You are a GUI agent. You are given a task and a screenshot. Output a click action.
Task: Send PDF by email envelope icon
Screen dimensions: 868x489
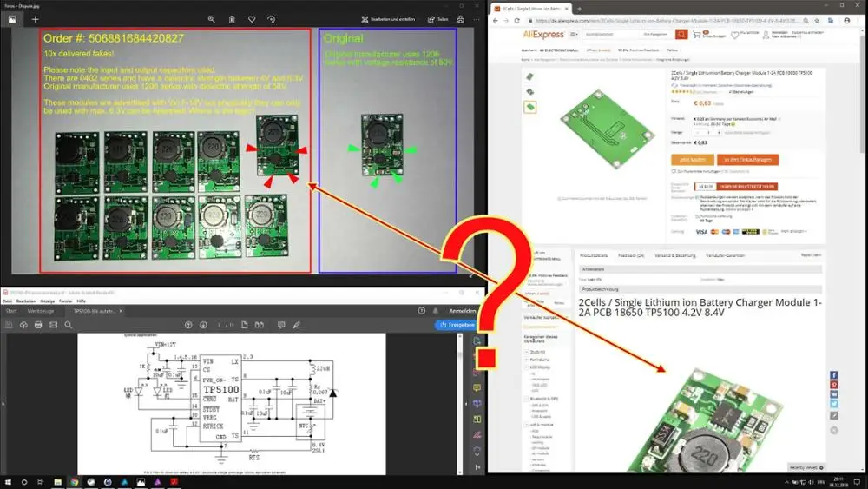tap(53, 325)
